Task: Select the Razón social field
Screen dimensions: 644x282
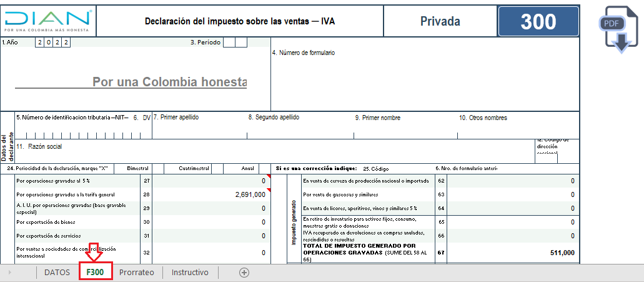Action: coord(275,151)
